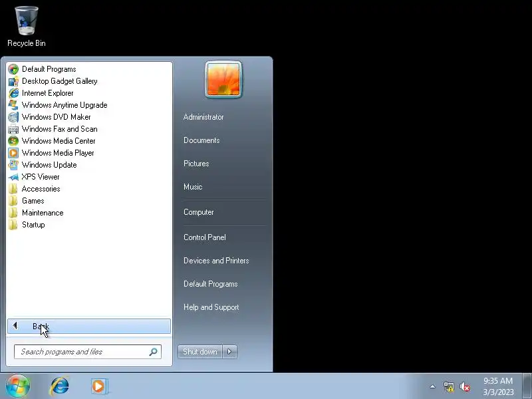Click the taskbar clock showing 9:35 AM
The height and width of the screenshot is (399, 532).
[x=498, y=386]
